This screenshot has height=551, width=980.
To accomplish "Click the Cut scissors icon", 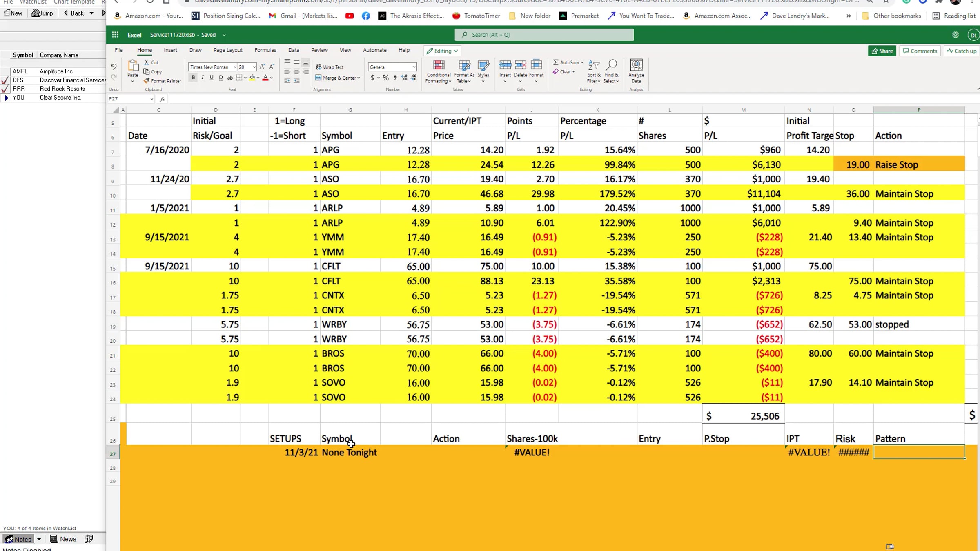I will click(x=147, y=62).
